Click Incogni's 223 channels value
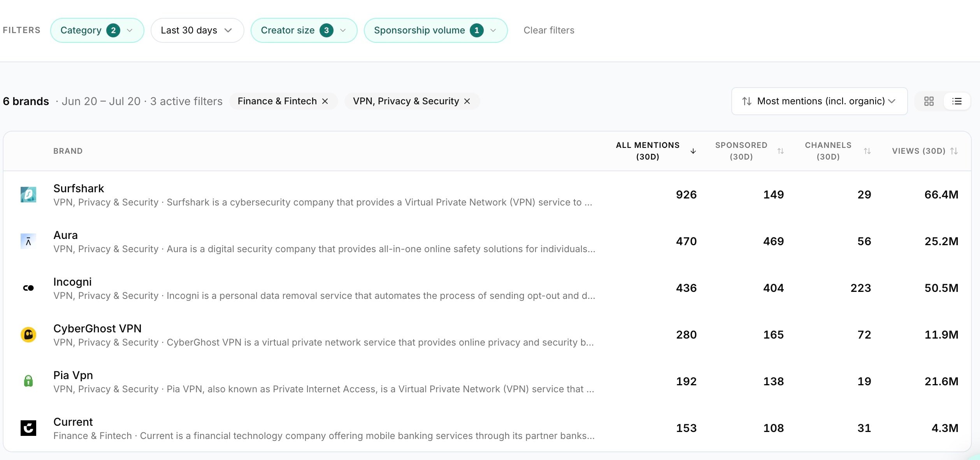This screenshot has height=460, width=980. pyautogui.click(x=861, y=288)
